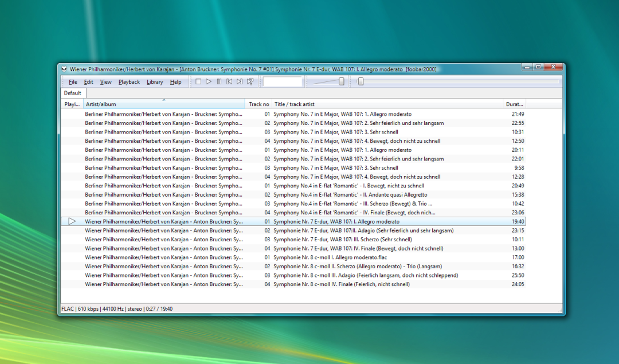The width and height of the screenshot is (619, 364).
Task: Open the View menu
Action: [105, 82]
